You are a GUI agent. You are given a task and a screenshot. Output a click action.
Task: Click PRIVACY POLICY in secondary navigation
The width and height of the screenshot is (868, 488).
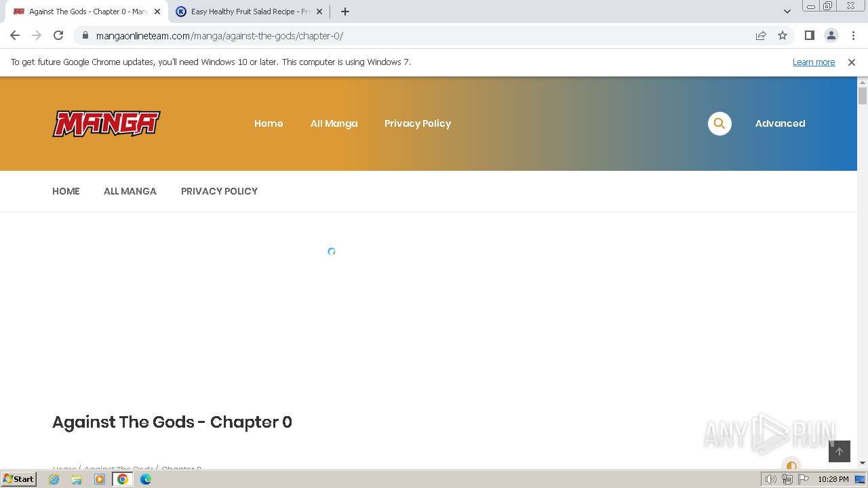[219, 191]
